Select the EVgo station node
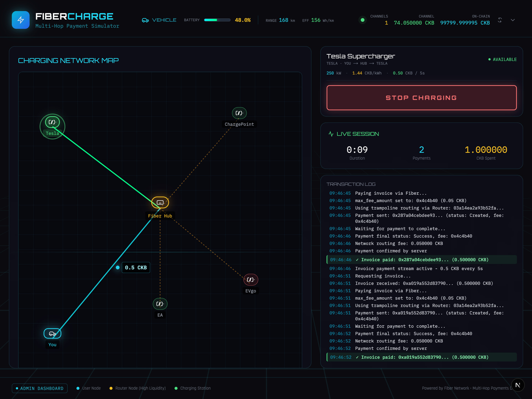This screenshot has height=399, width=532. tap(250, 280)
